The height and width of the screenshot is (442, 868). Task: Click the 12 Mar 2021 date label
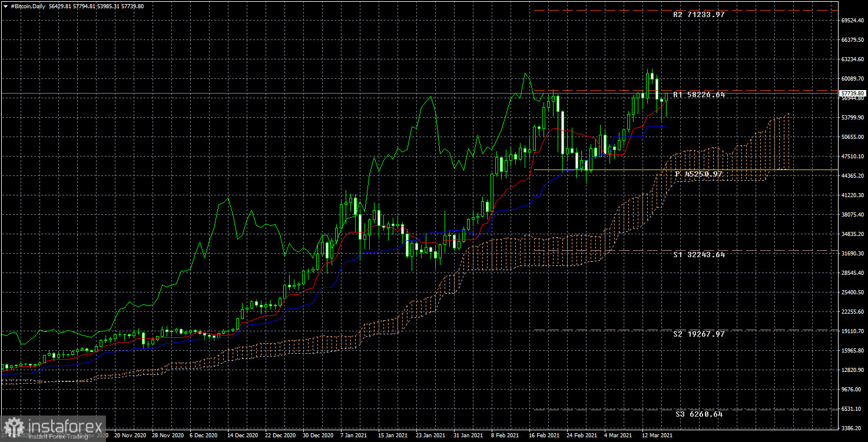click(x=657, y=436)
